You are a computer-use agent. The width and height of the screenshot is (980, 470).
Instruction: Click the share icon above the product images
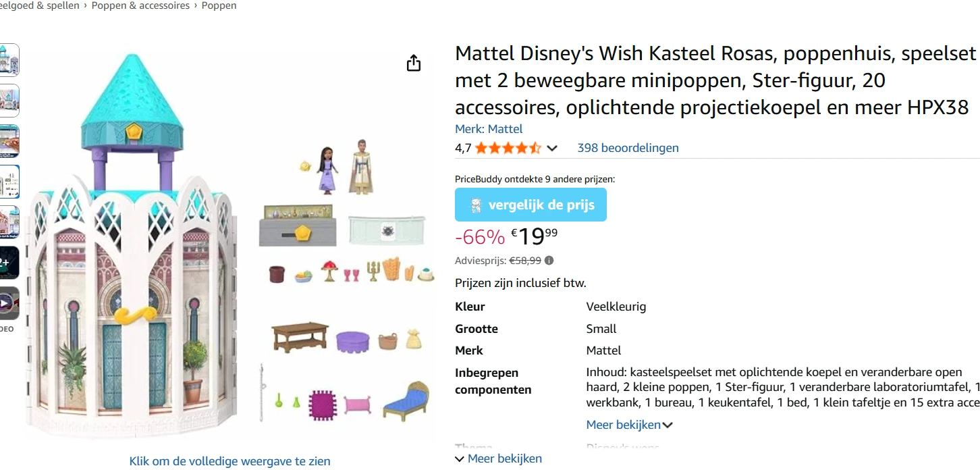[x=413, y=62]
